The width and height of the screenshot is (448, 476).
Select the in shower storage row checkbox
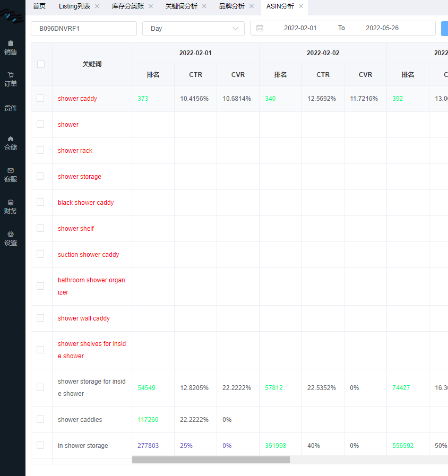pos(40,445)
